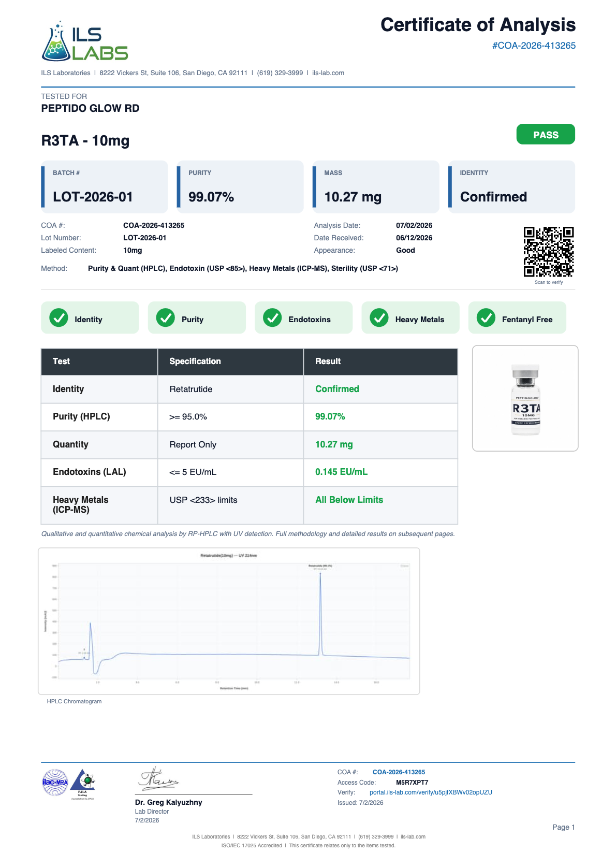Click the (619) 329-3999 phone in header
This screenshot has width=616, height=853.
(x=280, y=73)
